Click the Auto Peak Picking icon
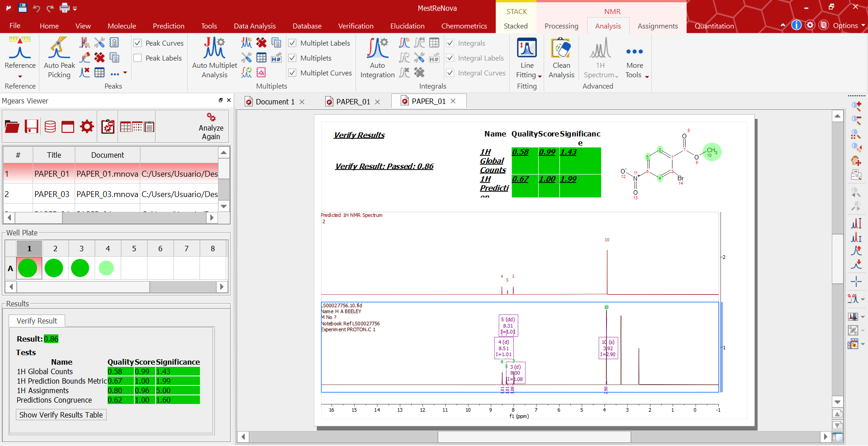 59,49
